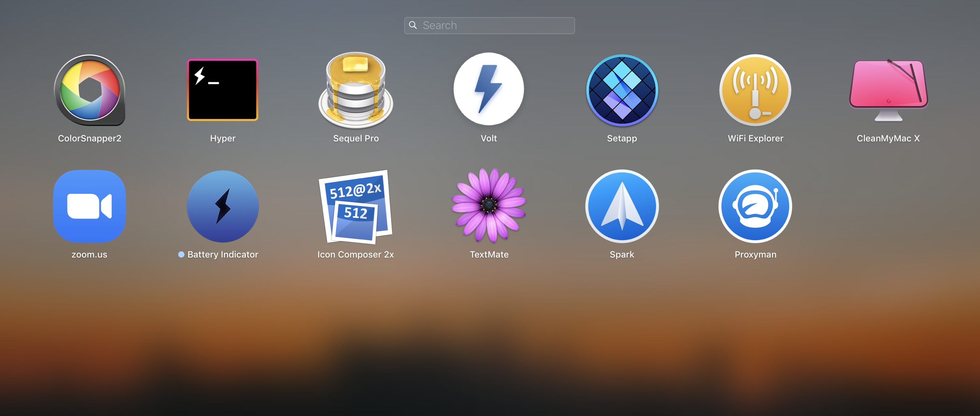Launch Battery Indicator
980x416 pixels.
(x=223, y=206)
